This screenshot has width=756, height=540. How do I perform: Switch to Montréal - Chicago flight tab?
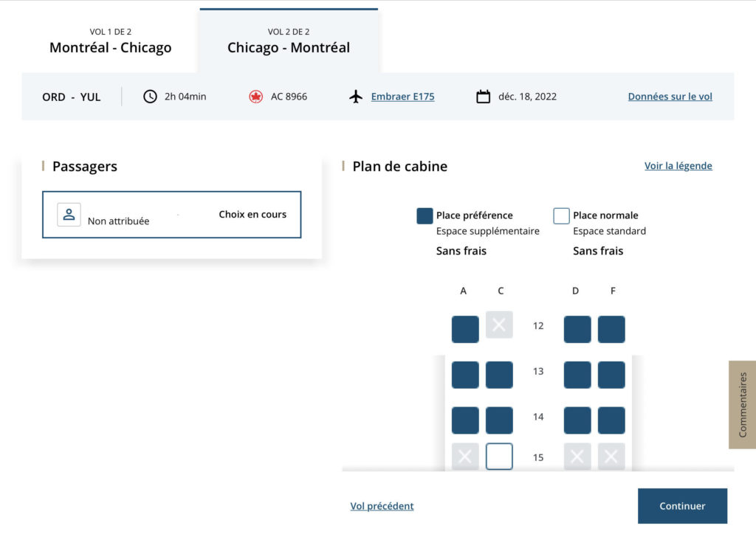(111, 41)
